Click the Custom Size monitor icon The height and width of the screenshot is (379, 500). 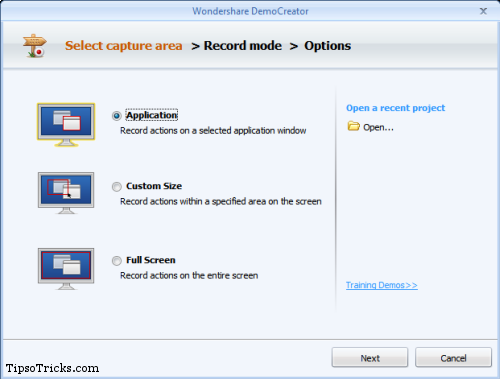tap(66, 193)
